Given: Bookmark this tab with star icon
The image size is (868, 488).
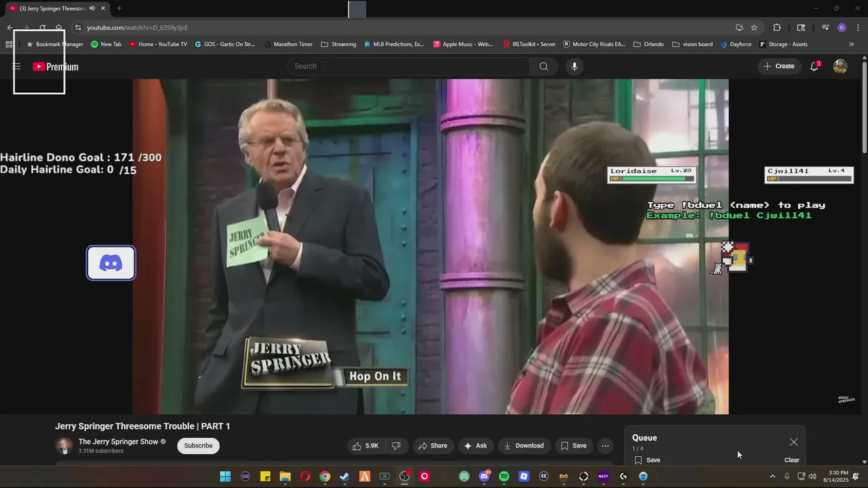Looking at the screenshot, I should tap(754, 27).
